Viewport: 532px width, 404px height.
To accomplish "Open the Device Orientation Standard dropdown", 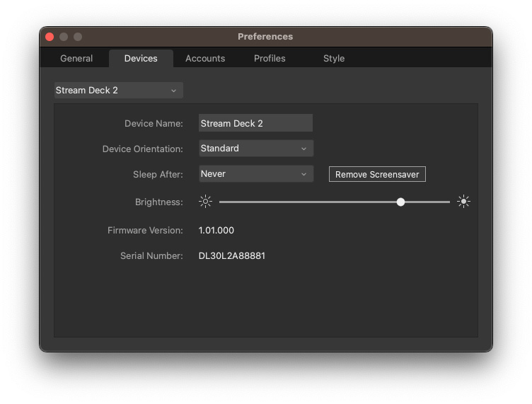I will click(x=256, y=149).
